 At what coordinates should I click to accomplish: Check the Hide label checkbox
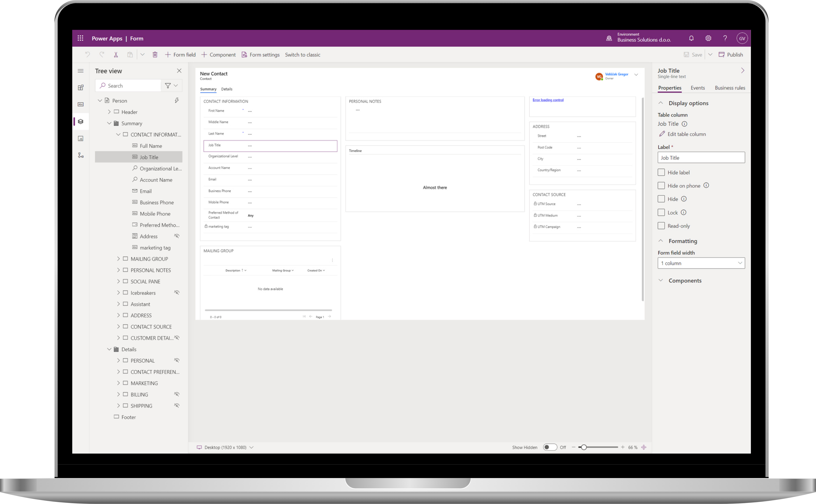[661, 172]
